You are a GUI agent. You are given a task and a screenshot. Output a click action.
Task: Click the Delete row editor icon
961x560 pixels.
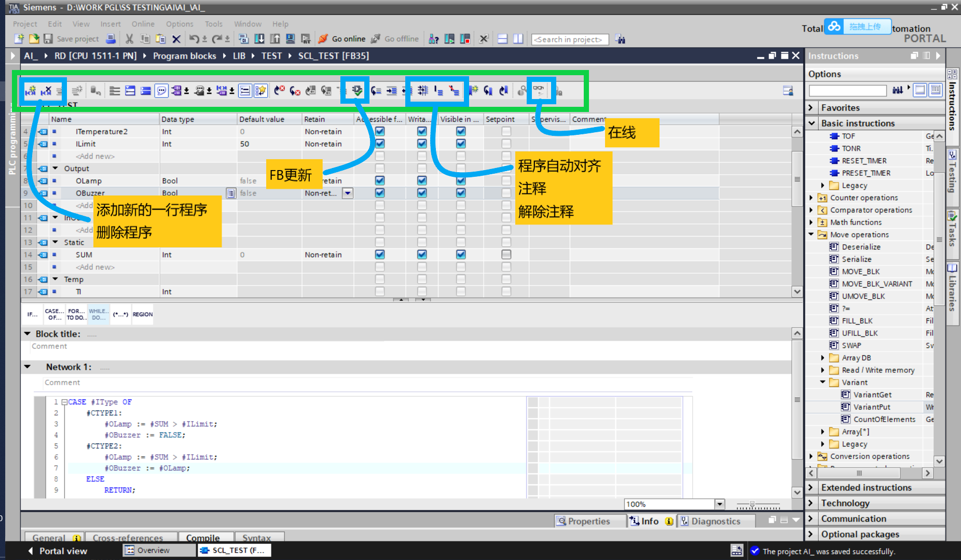click(x=46, y=91)
